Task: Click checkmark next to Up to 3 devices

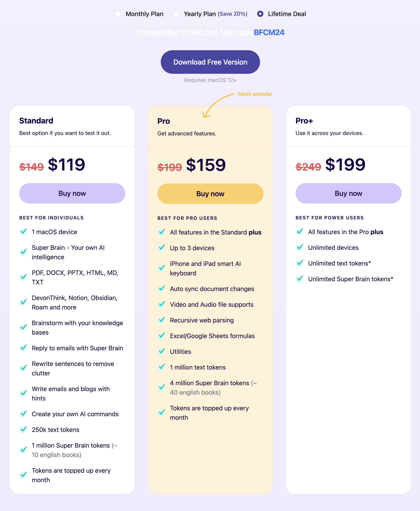Action: (x=161, y=248)
